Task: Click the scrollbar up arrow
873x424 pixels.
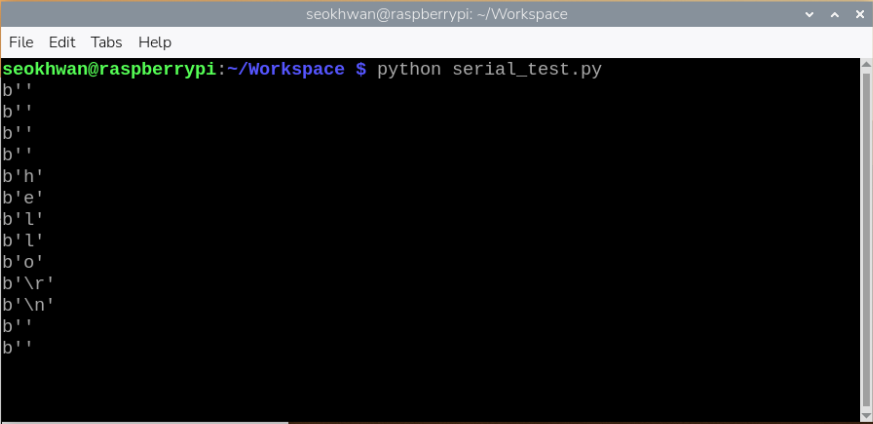Action: 866,66
